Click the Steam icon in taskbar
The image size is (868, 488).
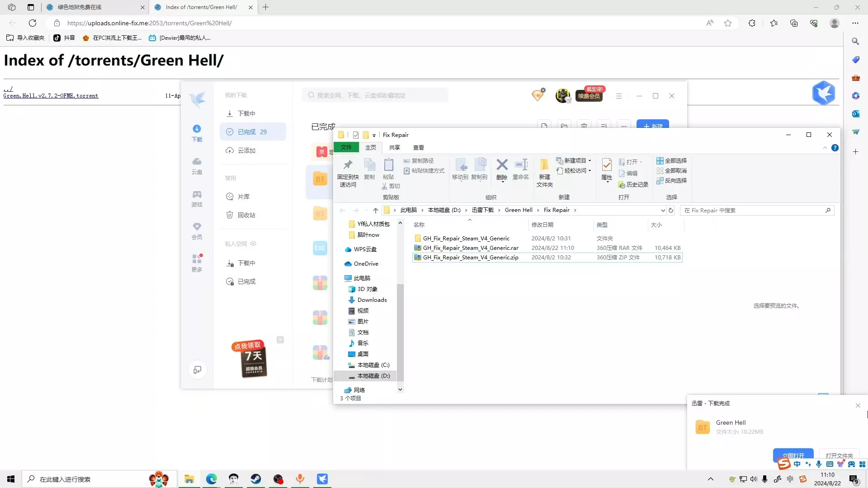click(x=256, y=479)
